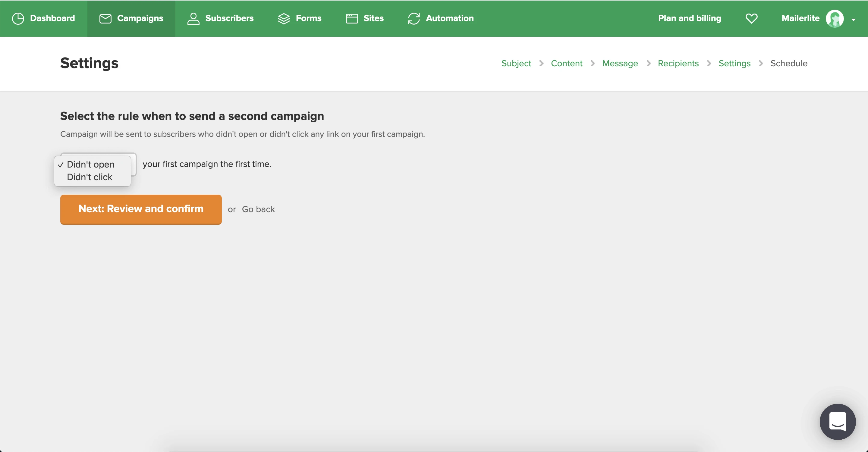Open the chat support bubble icon
Viewport: 868px width, 452px height.
(x=838, y=422)
